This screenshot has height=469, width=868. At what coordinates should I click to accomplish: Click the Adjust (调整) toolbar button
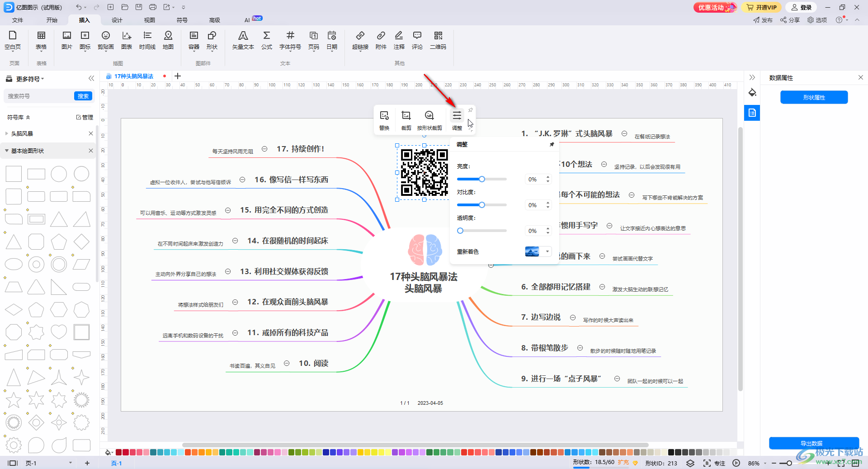pos(457,121)
